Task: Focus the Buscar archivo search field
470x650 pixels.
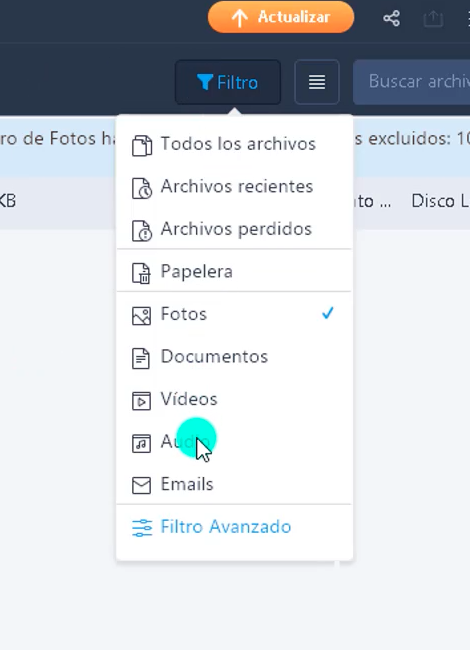Action: pos(412,81)
